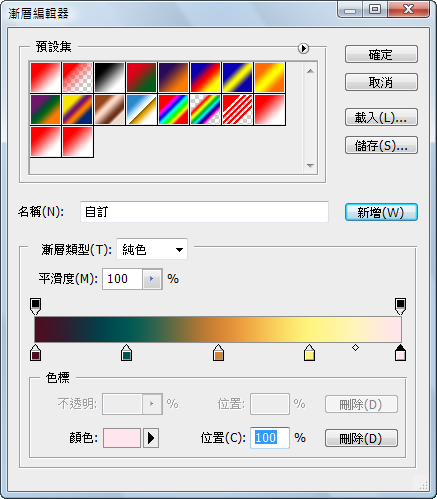Click the 新增(W) new gradient button
The image size is (437, 499).
[381, 212]
